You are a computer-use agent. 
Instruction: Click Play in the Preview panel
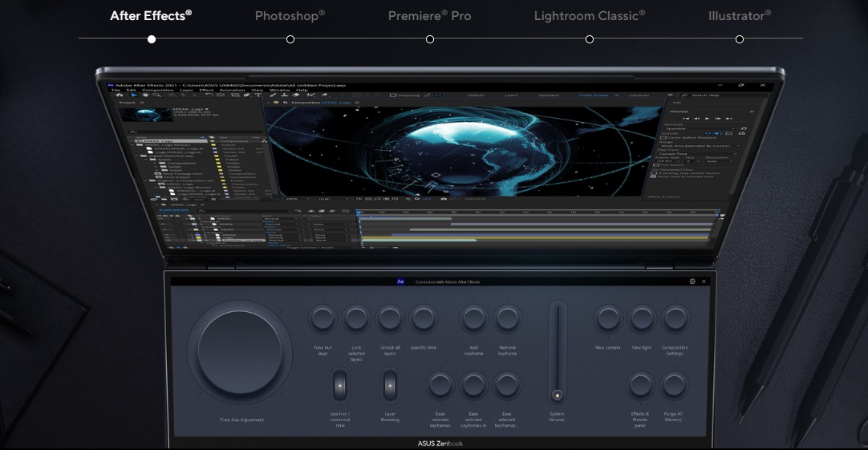pyautogui.click(x=707, y=119)
